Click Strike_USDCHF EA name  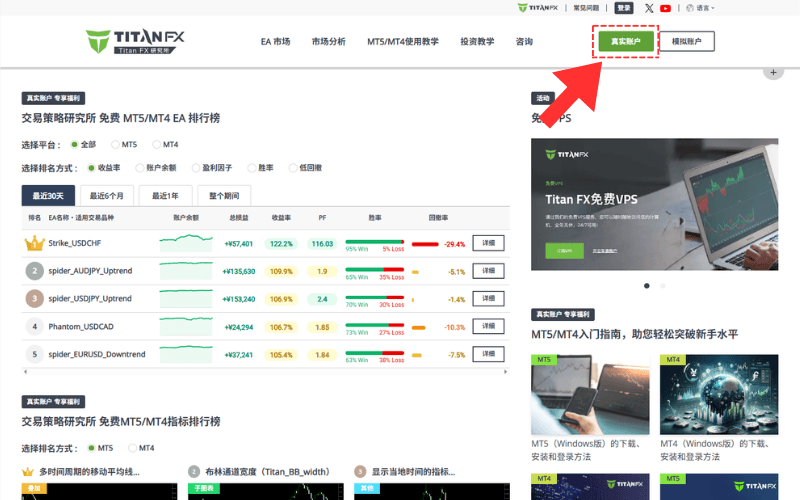(x=74, y=243)
